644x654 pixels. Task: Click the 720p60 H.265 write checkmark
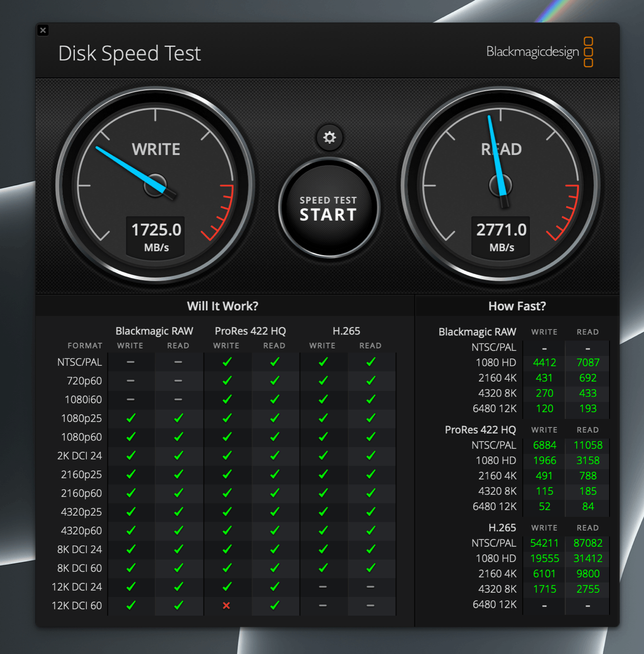click(x=323, y=381)
